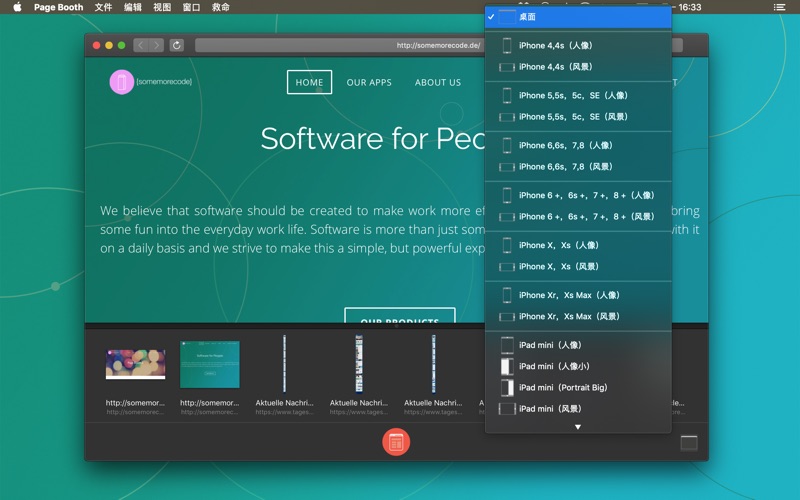800x500 pixels.
Task: Choose iPad mini (人像) preset
Action: (x=578, y=345)
